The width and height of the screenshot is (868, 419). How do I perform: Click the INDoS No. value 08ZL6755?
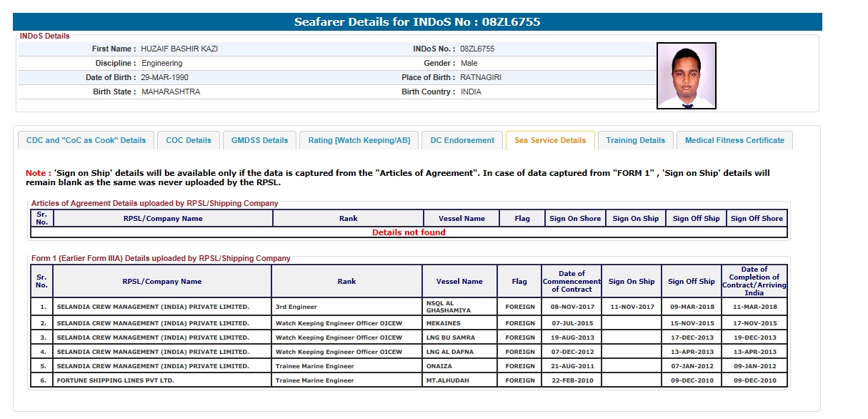pos(477,49)
